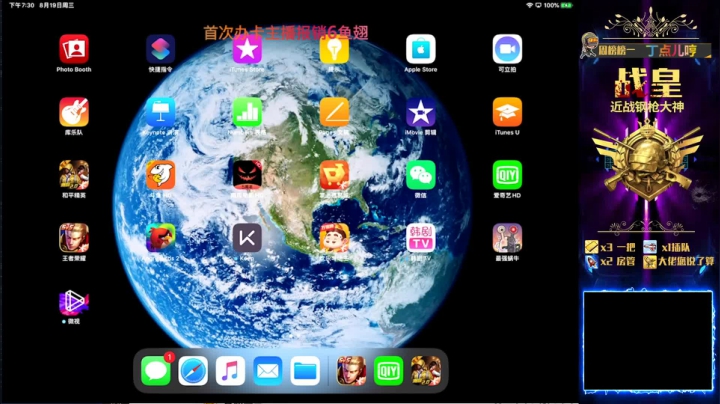720x404 pixels.
Task: Open the 库乐队 GarageBand app
Action: 74,112
